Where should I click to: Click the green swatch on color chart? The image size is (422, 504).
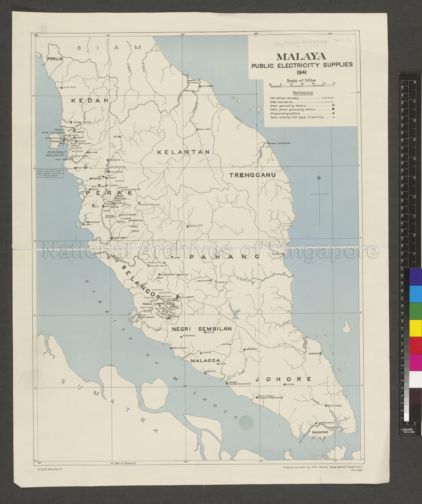point(416,311)
